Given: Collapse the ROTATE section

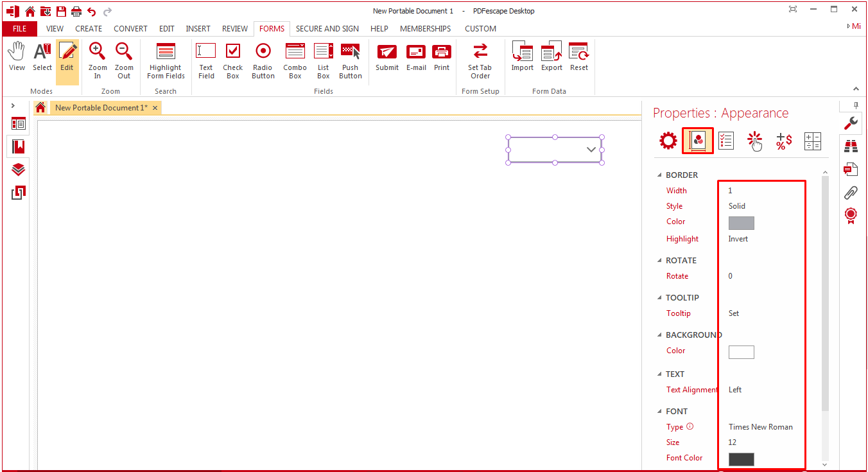Looking at the screenshot, I should click(x=659, y=260).
